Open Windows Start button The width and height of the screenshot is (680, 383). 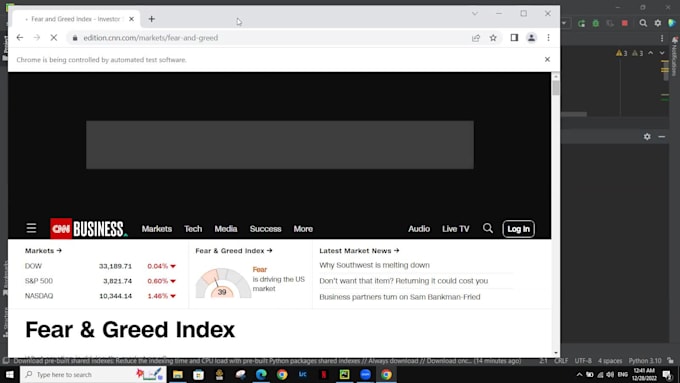[10, 374]
